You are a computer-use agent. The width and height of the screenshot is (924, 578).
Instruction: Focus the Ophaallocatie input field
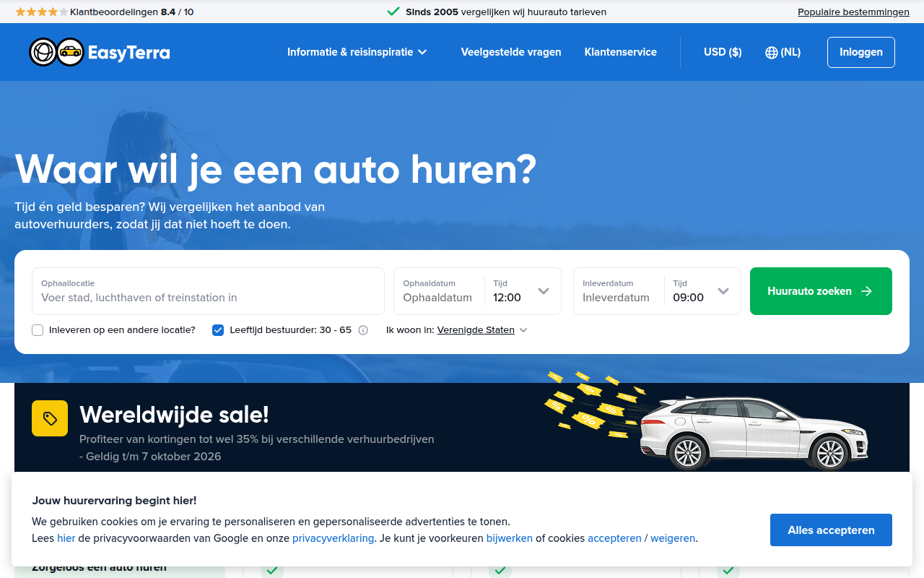pos(208,291)
